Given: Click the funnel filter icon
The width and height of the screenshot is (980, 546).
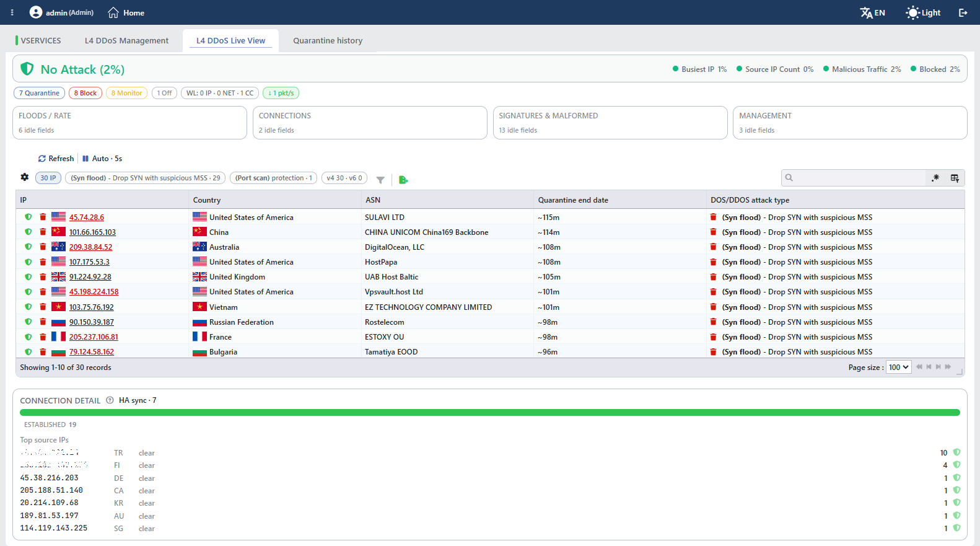Looking at the screenshot, I should pyautogui.click(x=380, y=180).
